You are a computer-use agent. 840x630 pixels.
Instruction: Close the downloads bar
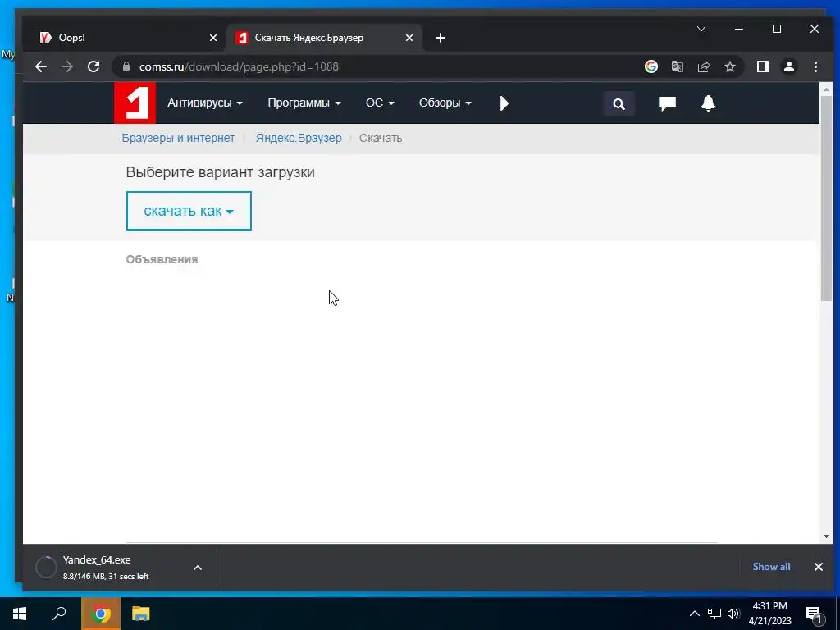tap(818, 567)
